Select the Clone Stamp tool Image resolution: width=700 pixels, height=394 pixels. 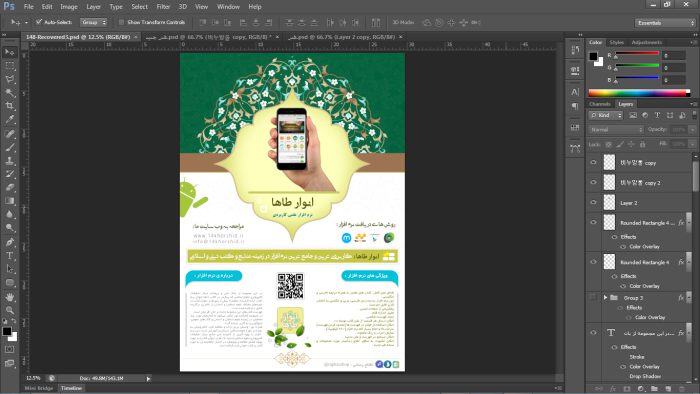[x=9, y=161]
